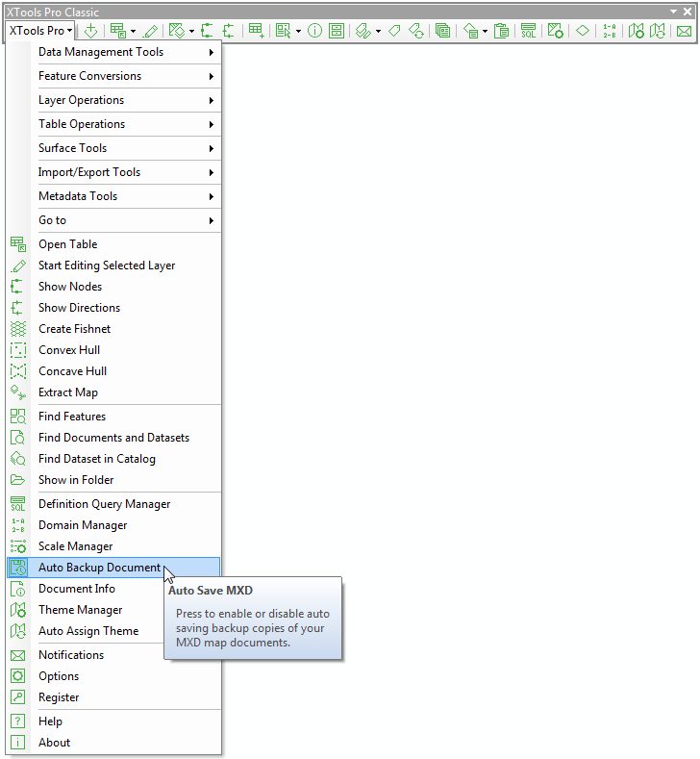Click the Scale Manager icon in menu
The height and width of the screenshot is (759, 700).
[18, 546]
